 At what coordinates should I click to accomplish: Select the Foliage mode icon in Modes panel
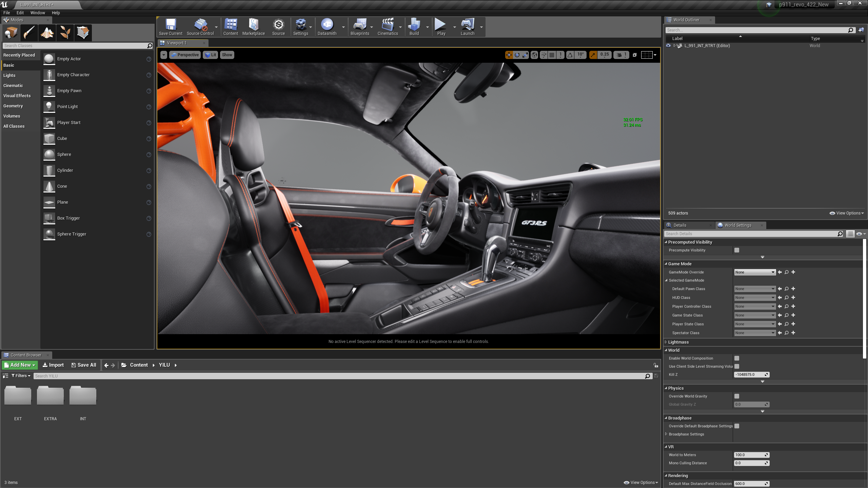point(65,33)
